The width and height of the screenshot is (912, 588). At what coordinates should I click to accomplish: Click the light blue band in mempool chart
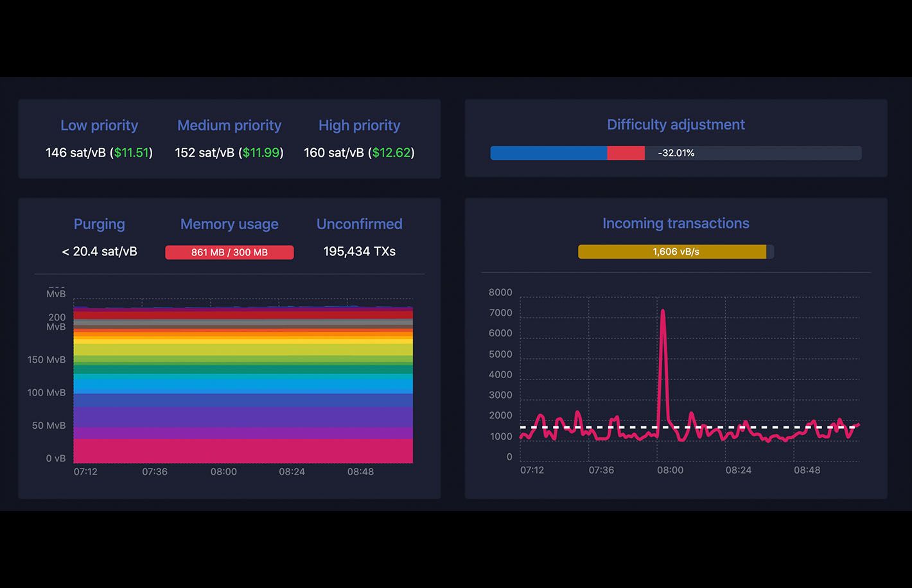click(243, 384)
